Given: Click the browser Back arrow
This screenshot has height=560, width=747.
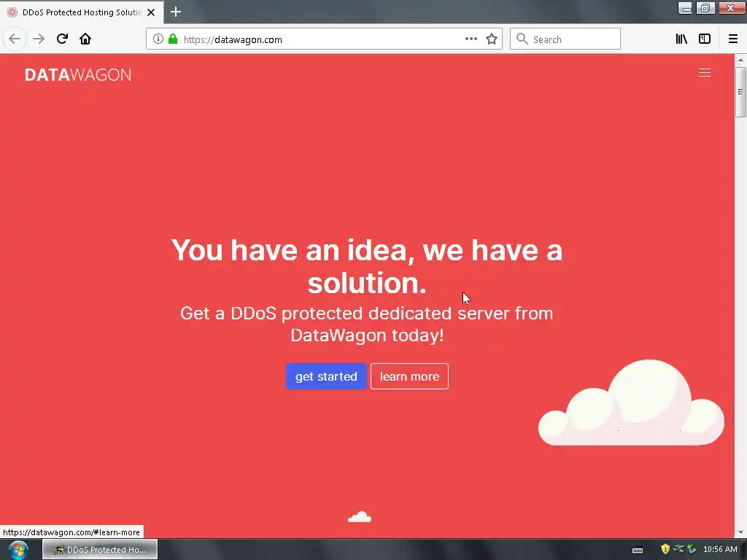Looking at the screenshot, I should coord(15,39).
